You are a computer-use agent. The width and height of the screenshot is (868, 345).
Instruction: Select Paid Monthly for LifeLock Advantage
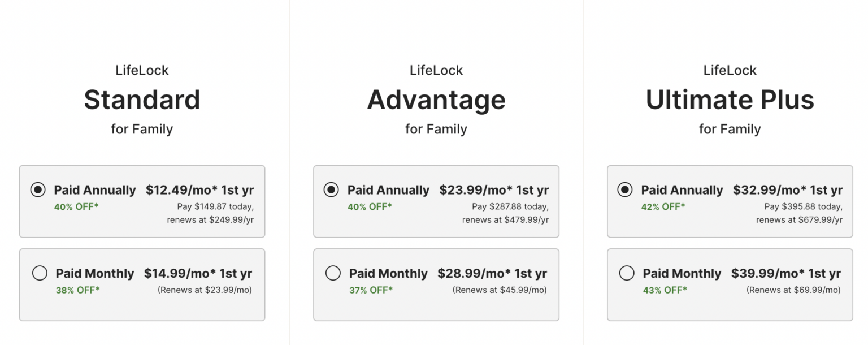pos(333,273)
